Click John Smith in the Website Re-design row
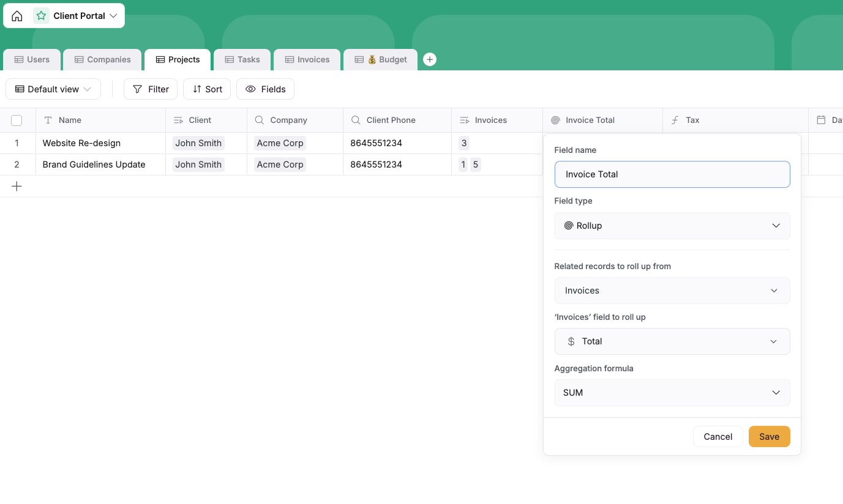This screenshot has width=843, height=504. pyautogui.click(x=198, y=143)
